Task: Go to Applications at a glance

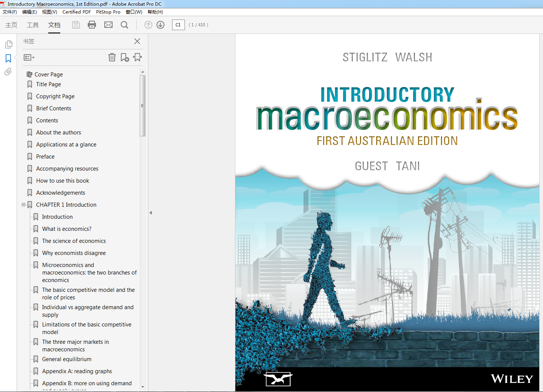Action: (x=66, y=145)
